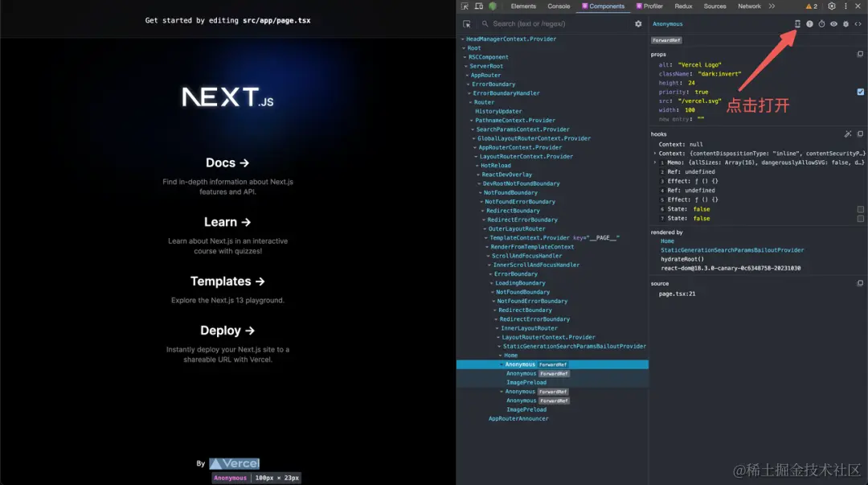Click the magic wand parse hook names icon
Image resolution: width=868 pixels, height=485 pixels.
(848, 134)
